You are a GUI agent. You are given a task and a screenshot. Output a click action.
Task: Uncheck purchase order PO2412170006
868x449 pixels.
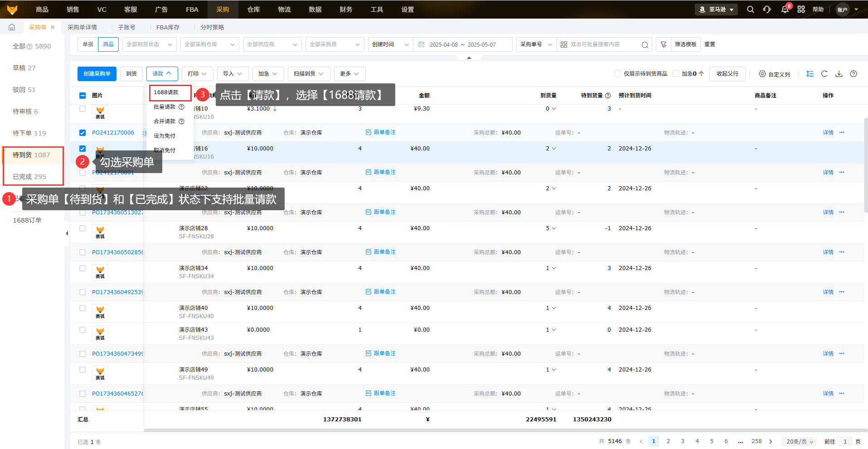click(x=82, y=133)
